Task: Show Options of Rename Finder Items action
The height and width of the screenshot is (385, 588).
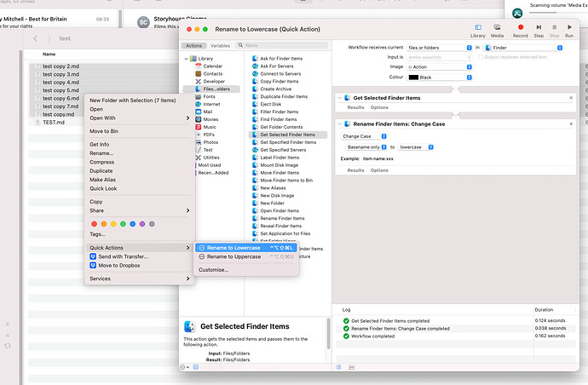Action: 379,170
